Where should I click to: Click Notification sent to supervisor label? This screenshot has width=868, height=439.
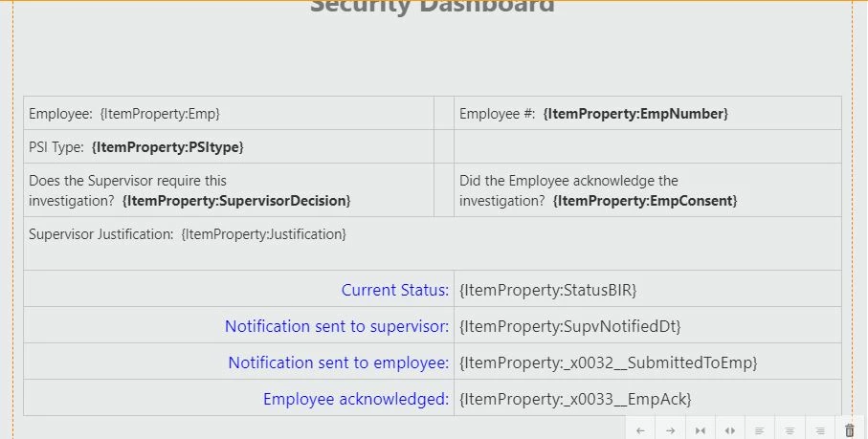click(337, 326)
